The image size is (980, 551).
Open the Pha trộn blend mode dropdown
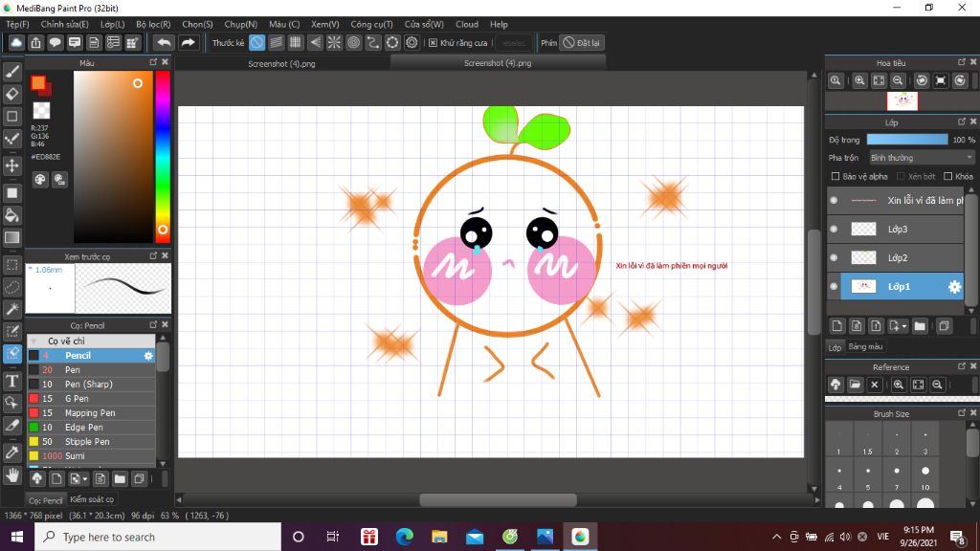coord(922,158)
